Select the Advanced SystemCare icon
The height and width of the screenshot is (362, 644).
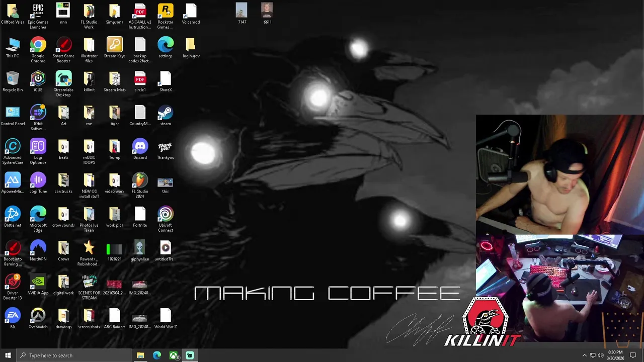13,151
